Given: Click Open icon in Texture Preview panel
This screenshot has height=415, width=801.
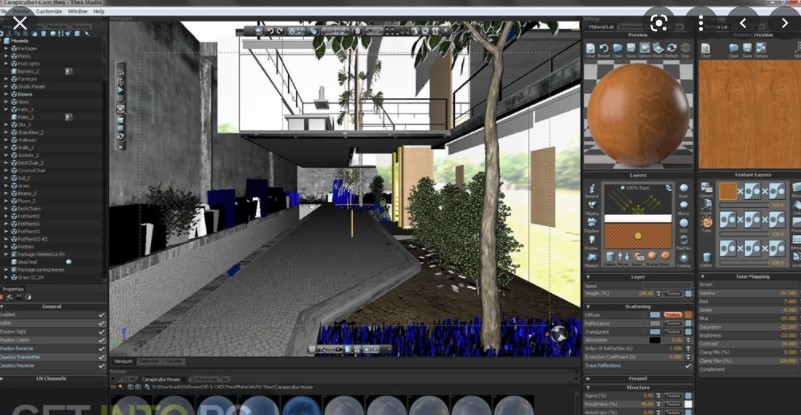Looking at the screenshot, I should click(734, 50).
